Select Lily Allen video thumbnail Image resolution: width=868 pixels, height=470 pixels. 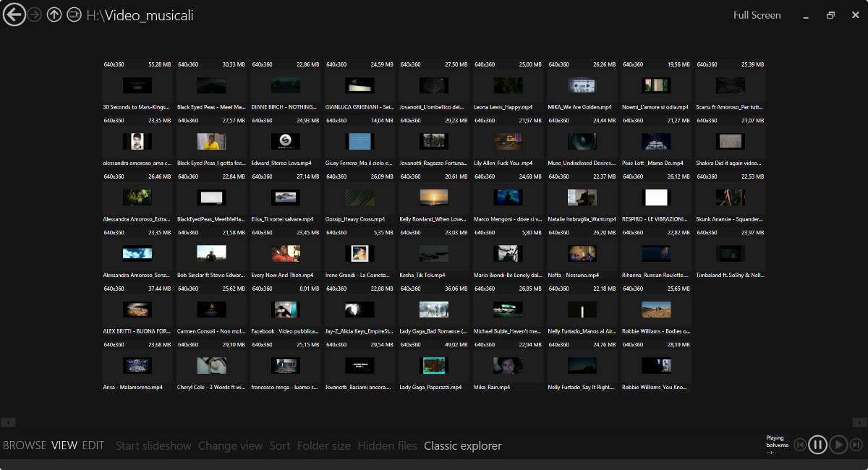pos(508,142)
